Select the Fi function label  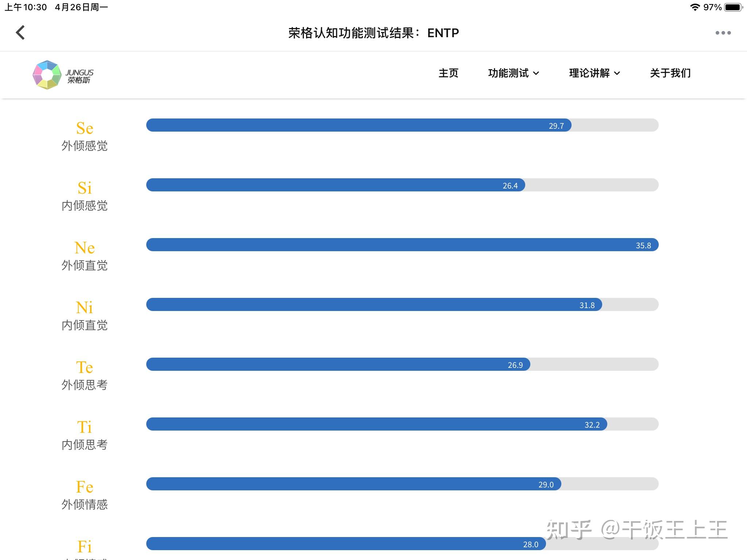click(x=85, y=547)
